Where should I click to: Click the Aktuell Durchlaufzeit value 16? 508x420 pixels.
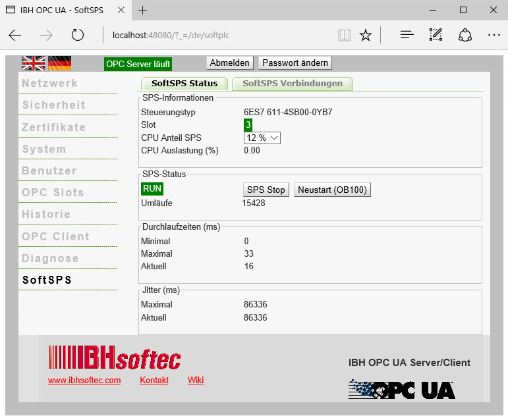(249, 267)
